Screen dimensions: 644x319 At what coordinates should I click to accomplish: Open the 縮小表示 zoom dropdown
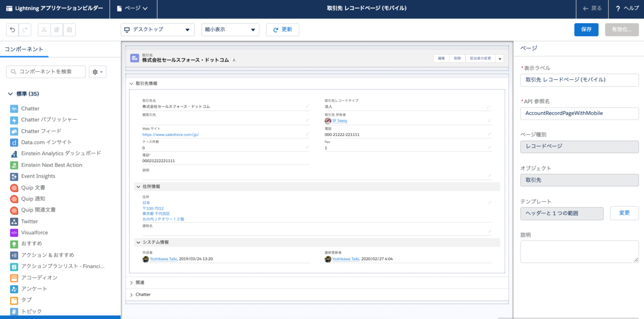(x=230, y=29)
